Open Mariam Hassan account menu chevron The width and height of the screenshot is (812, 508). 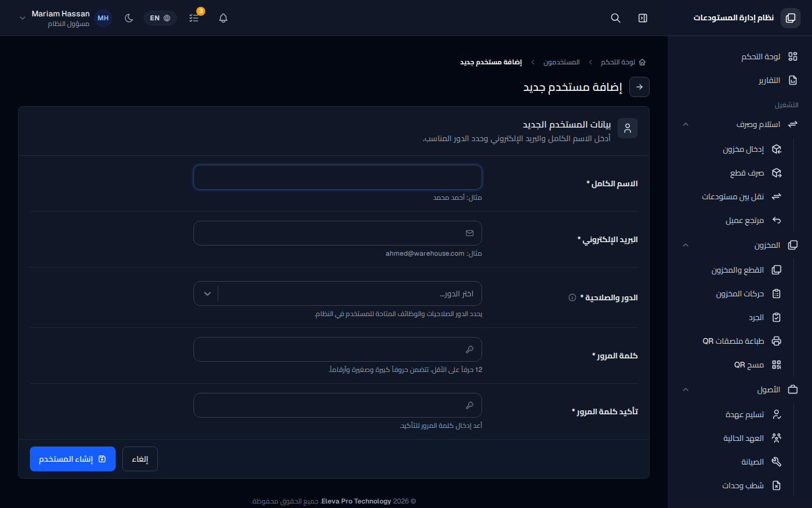23,18
